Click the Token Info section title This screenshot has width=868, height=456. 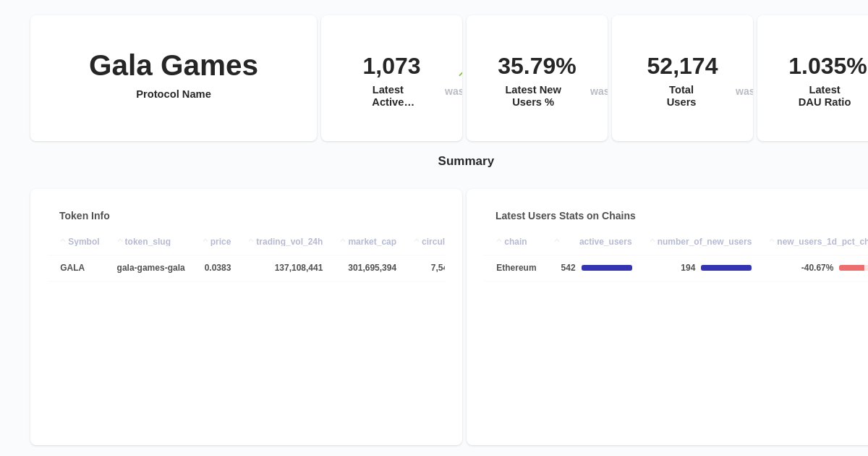coord(85,216)
